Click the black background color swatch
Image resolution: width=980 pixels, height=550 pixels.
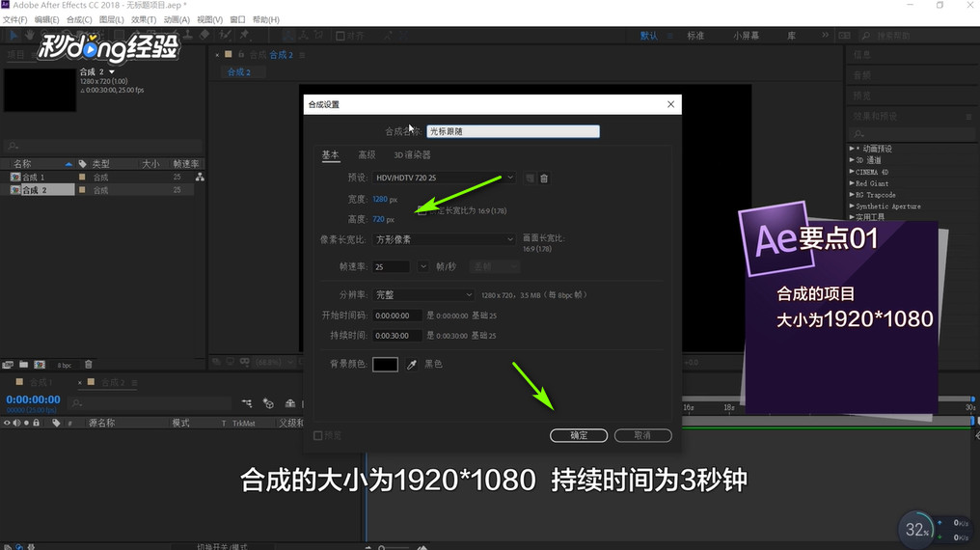click(x=385, y=365)
